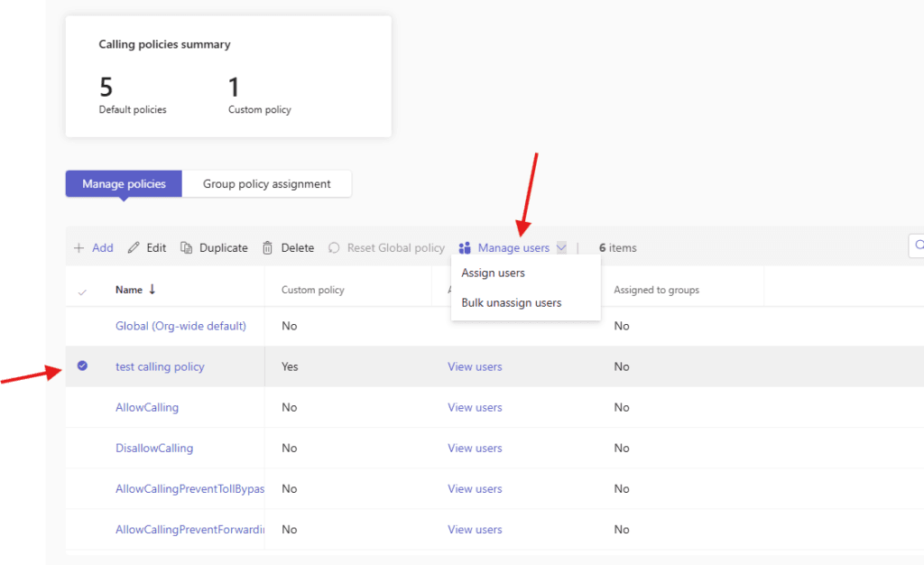Click View users for test calling policy
Screen dimensions: 924x565
click(475, 366)
